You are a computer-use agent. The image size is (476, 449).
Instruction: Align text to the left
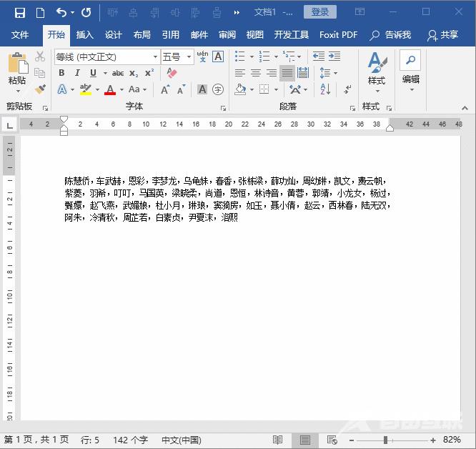(x=240, y=73)
